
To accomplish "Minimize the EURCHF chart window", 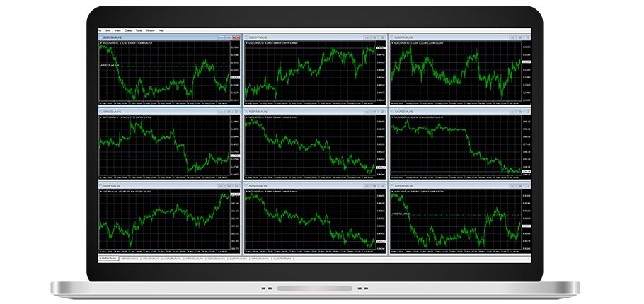I will click(x=512, y=37).
